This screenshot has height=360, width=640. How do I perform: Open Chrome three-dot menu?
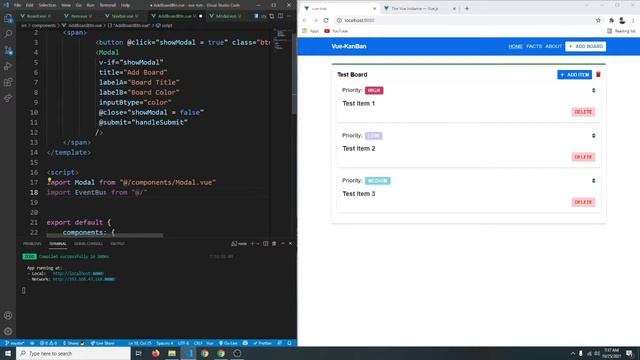tap(633, 20)
